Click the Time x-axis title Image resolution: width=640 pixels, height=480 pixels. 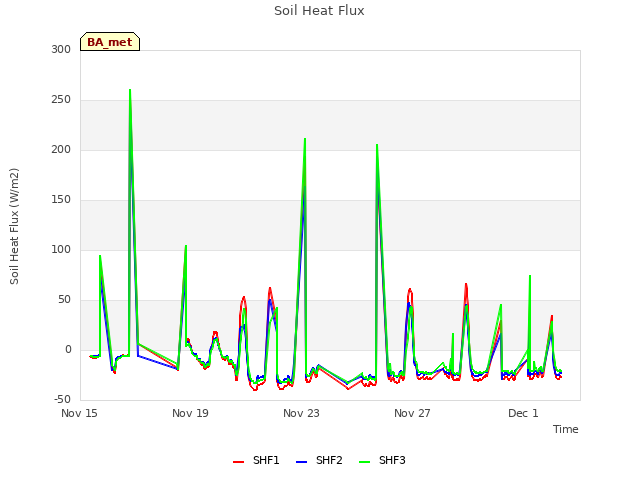(x=565, y=429)
